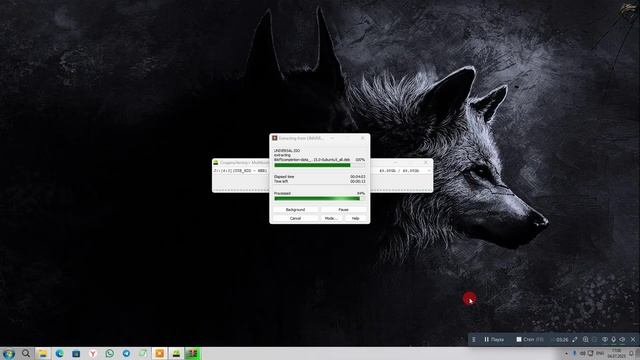Open the notifications center icon
This screenshot has height=360, width=640.
[x=631, y=353]
